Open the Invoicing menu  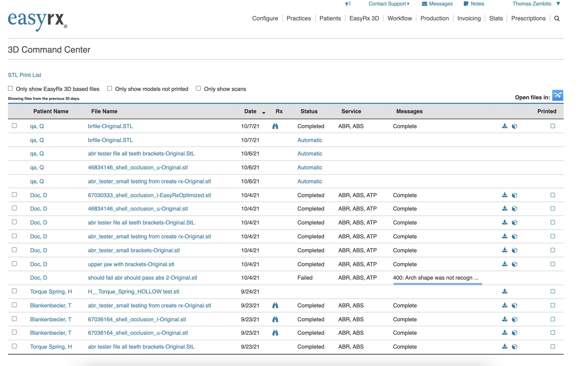(469, 18)
